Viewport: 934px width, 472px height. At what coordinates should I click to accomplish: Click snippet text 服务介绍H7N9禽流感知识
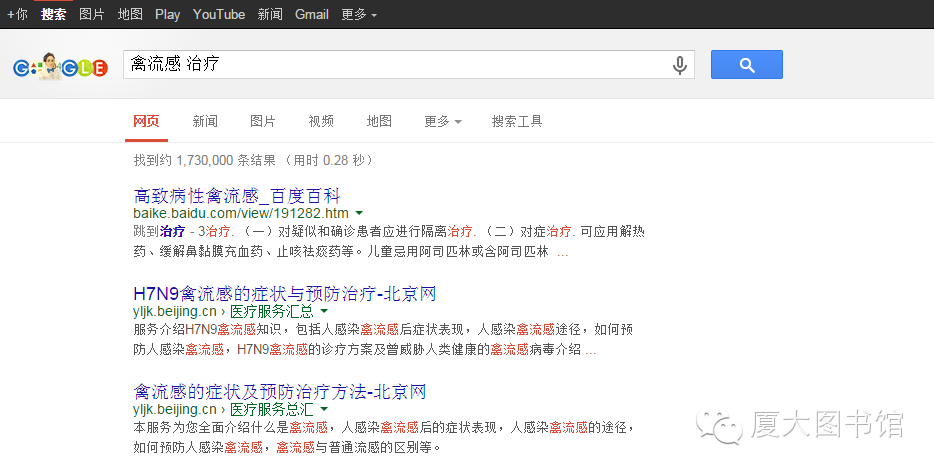click(208, 329)
